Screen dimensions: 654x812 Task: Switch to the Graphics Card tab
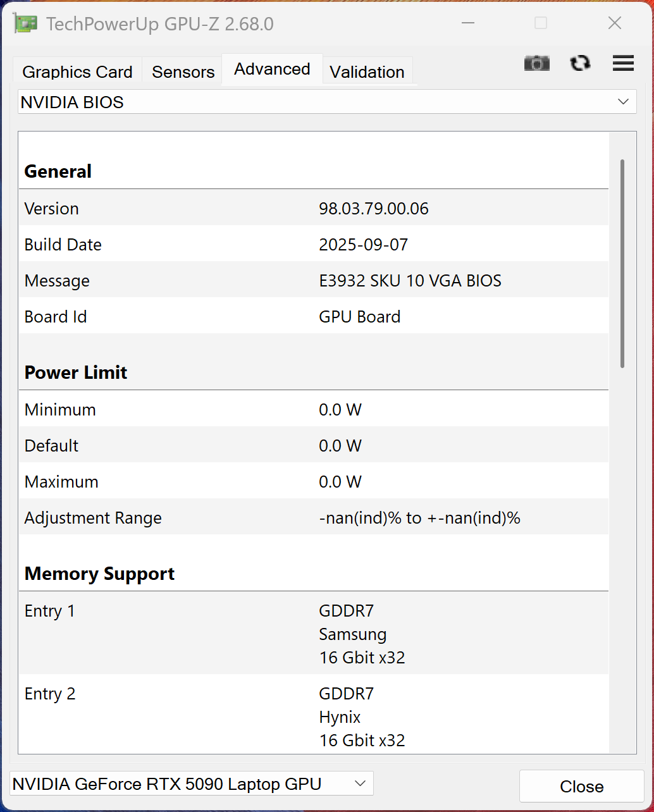point(77,72)
